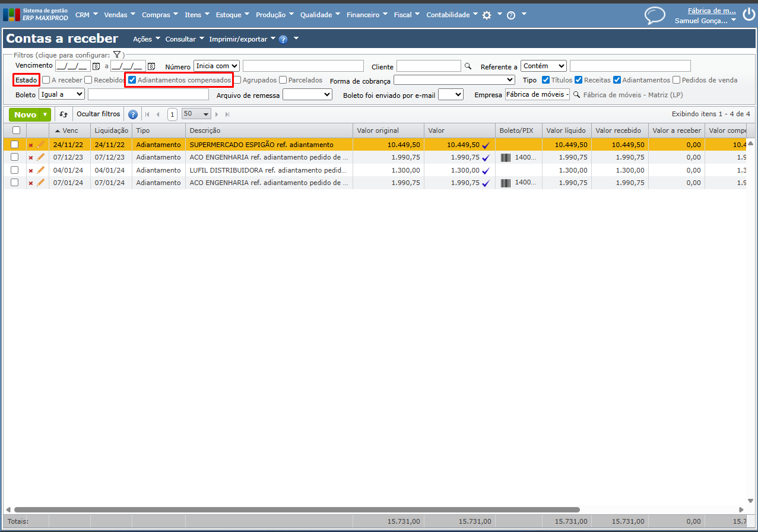Viewport: 758px width, 532px height.
Task: Open the Número 'Inicia com' dropdown
Action: click(217, 66)
